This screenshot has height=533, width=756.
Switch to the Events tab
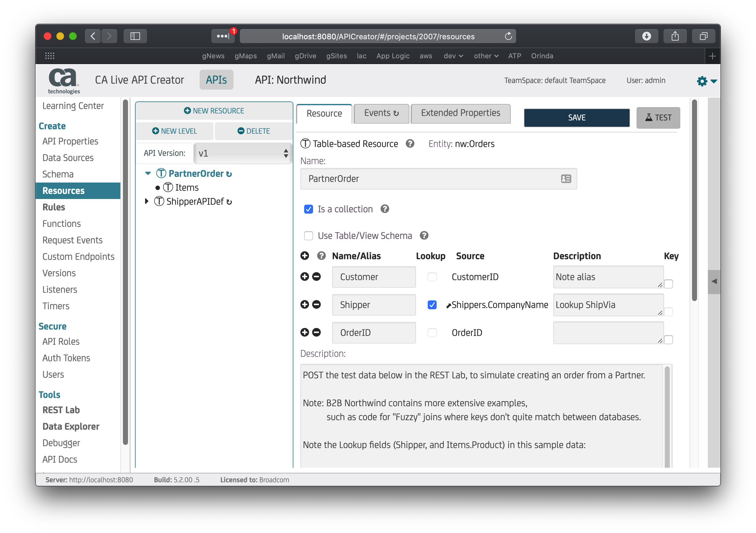(x=381, y=113)
